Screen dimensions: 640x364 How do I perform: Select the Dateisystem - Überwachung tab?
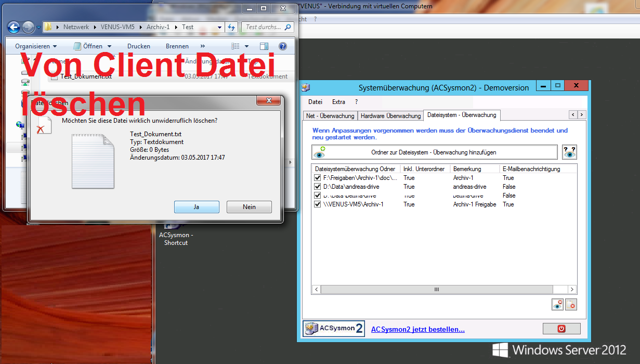coord(462,115)
